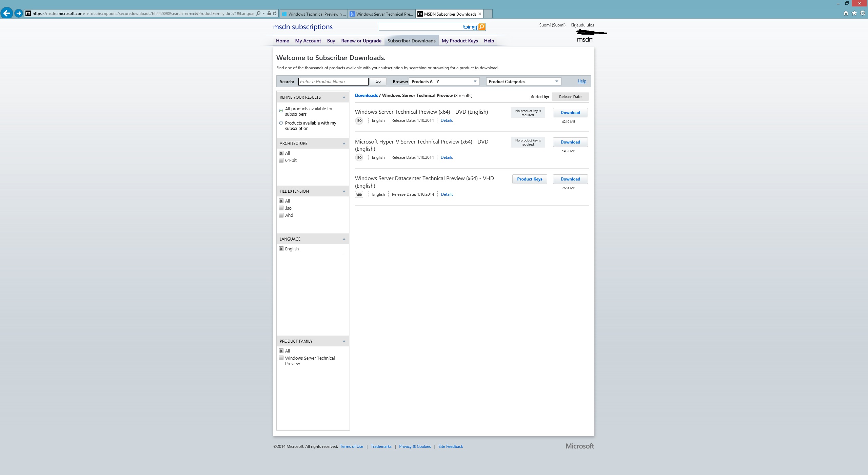Open the Products A - Z dropdown
The width and height of the screenshot is (868, 475).
[444, 81]
